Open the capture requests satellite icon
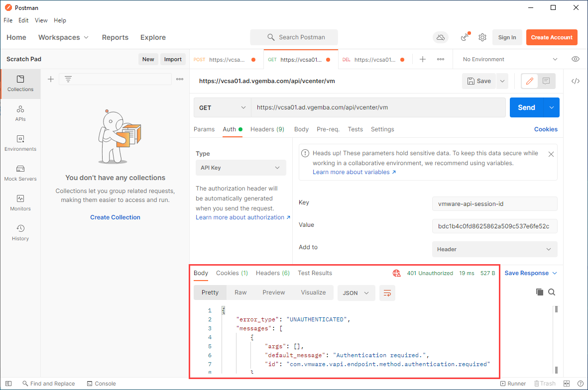Screen dimensions: 588x390 465,37
